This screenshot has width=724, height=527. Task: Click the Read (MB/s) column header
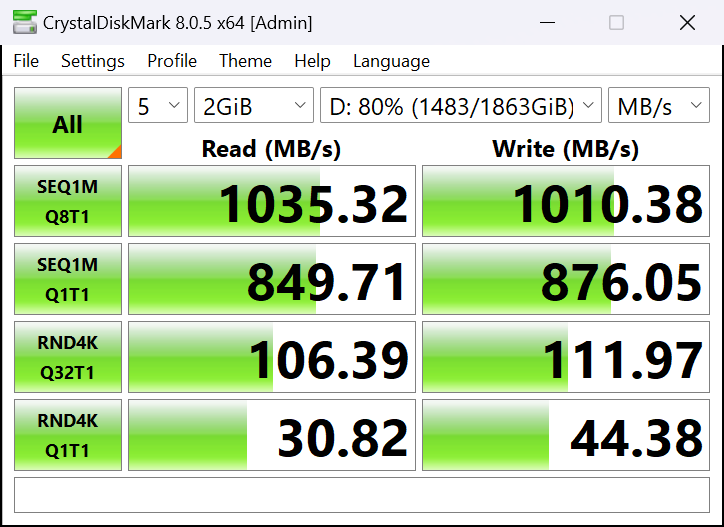(x=272, y=149)
